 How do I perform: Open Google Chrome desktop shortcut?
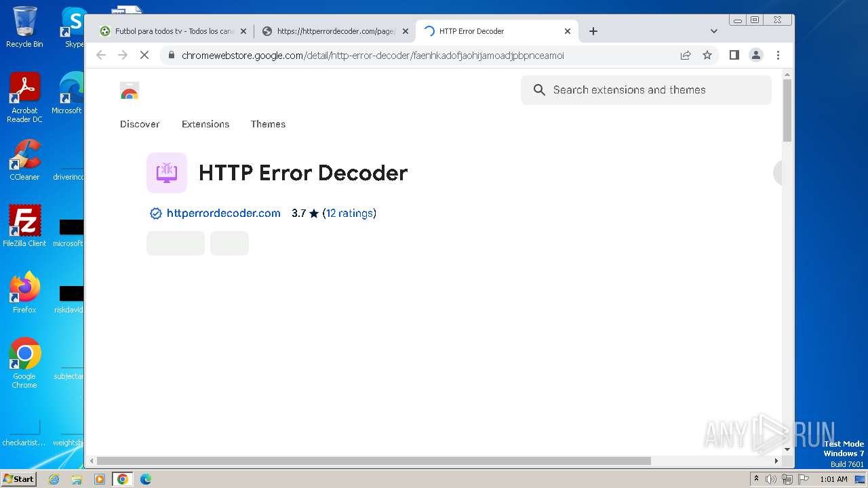pos(24,363)
